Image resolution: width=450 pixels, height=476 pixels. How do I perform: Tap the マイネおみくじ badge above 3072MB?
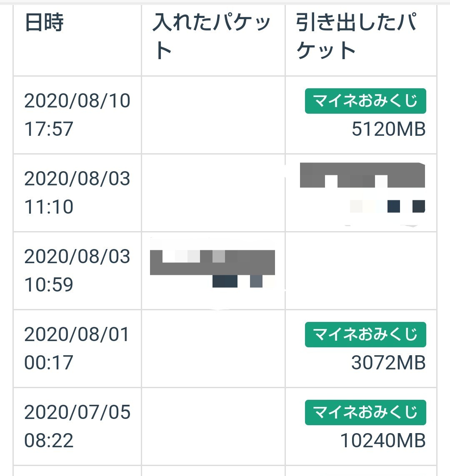click(365, 334)
